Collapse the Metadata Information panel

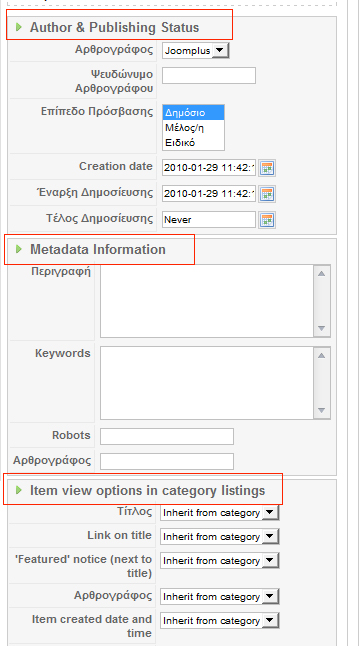pos(98,249)
